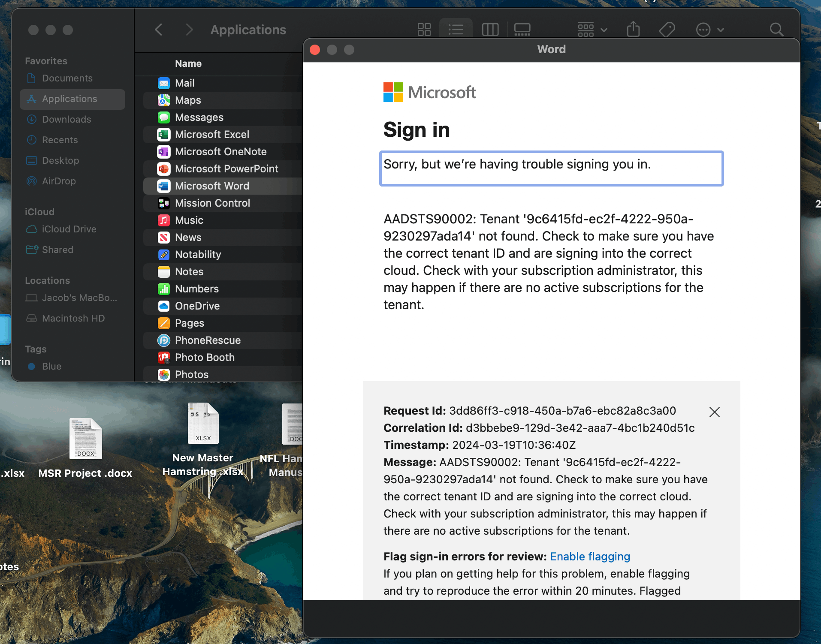Open Desktop in Finder sidebar
Screen dimensions: 821x644
[72, 161]
